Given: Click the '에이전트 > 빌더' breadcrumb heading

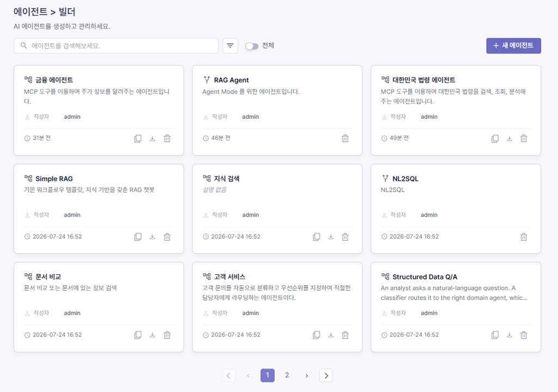Looking at the screenshot, I should coord(45,12).
